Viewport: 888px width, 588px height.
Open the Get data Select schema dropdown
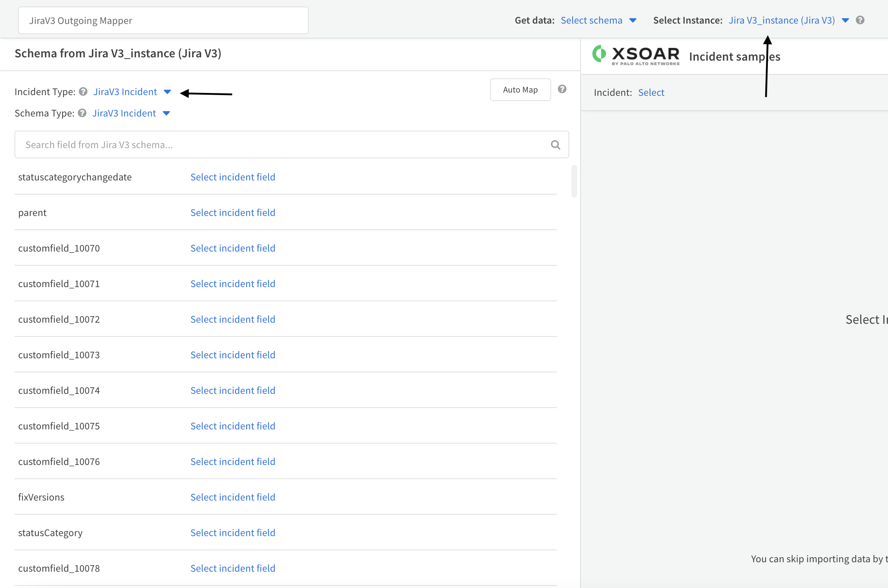point(598,20)
